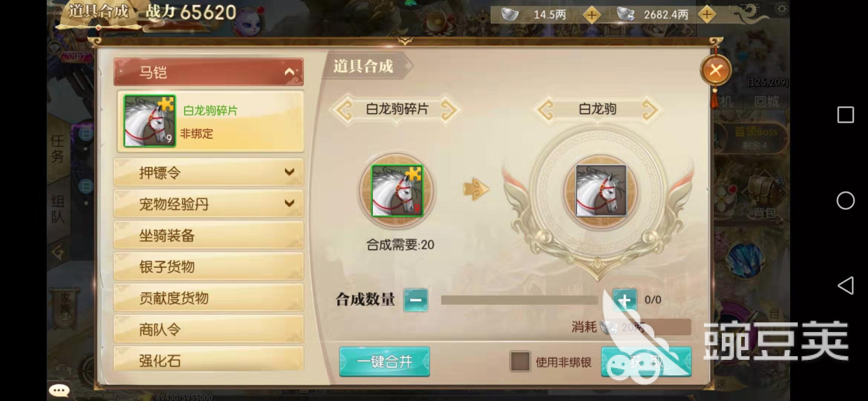Expand the 押镖令 category

(x=208, y=172)
